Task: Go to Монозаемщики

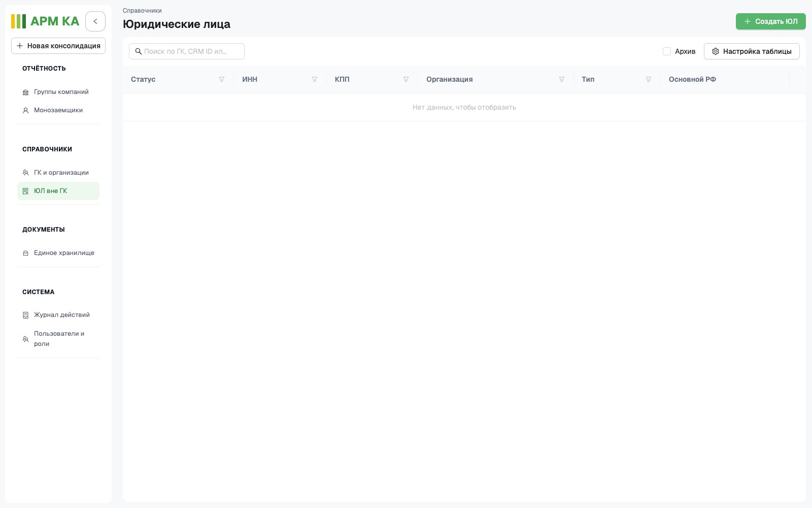Action: 58,110
